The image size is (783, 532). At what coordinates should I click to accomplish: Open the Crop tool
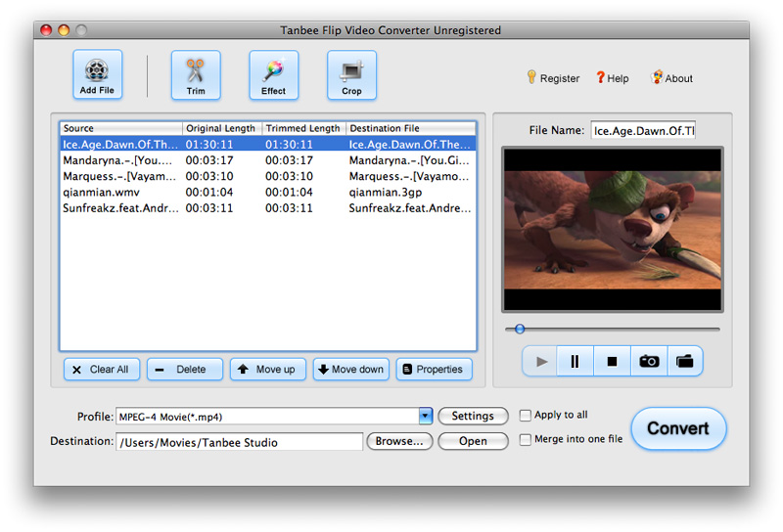pos(351,75)
